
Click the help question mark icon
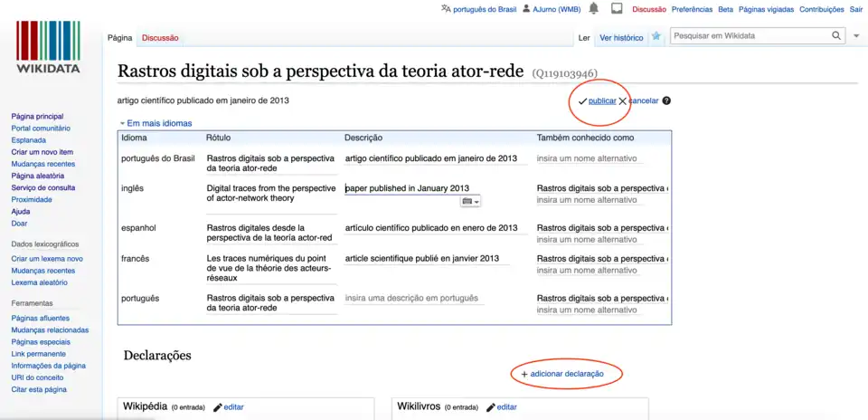coord(666,100)
